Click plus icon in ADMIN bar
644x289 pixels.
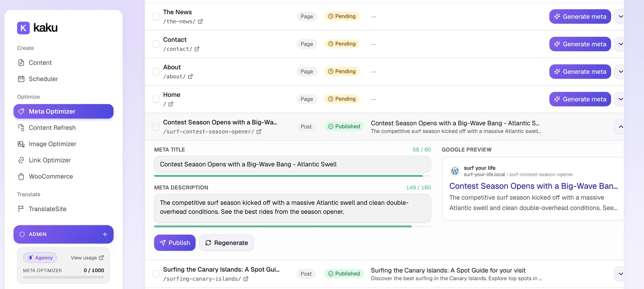pos(105,234)
